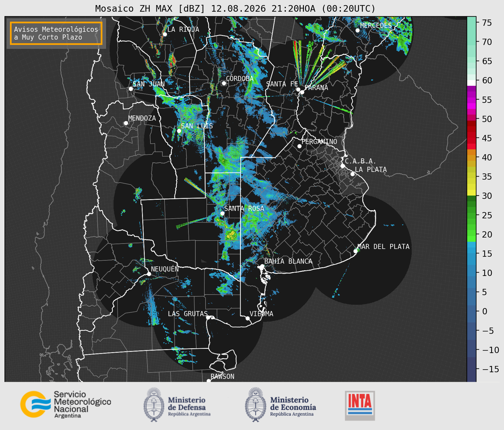Image resolution: width=504 pixels, height=430 pixels.
Task: Click the INTA logo
Action: (360, 405)
